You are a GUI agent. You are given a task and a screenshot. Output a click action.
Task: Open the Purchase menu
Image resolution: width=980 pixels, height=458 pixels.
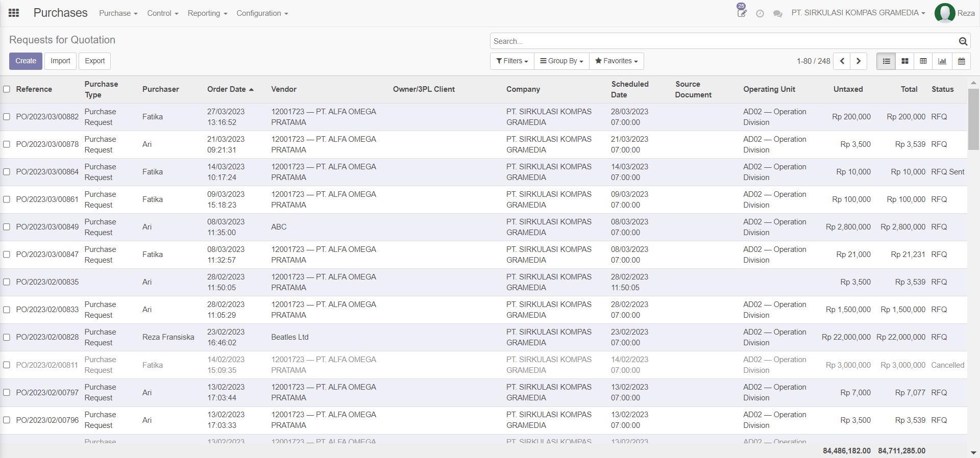pyautogui.click(x=118, y=13)
